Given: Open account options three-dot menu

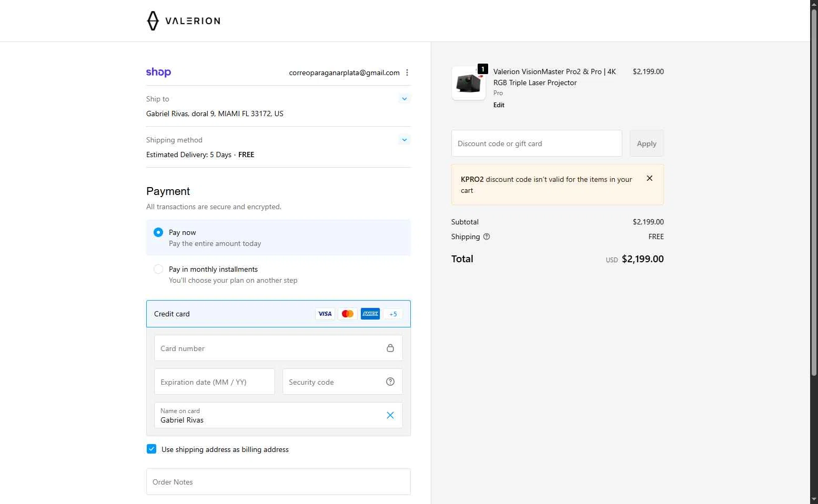Looking at the screenshot, I should coord(407,73).
